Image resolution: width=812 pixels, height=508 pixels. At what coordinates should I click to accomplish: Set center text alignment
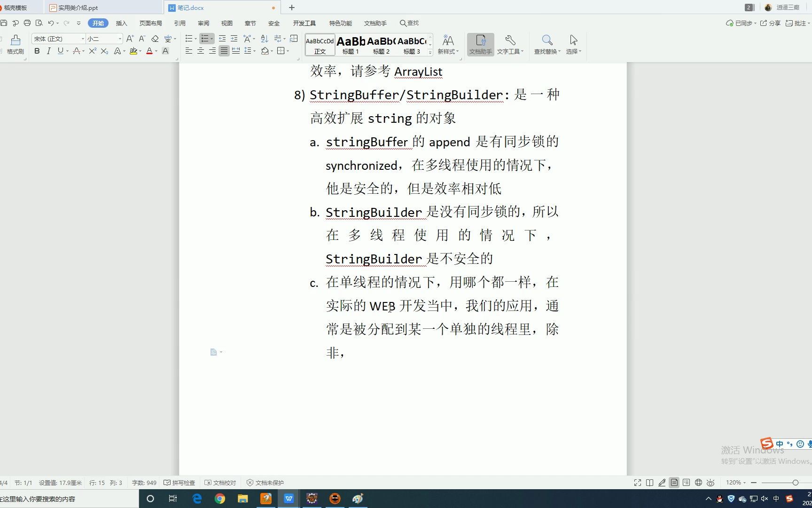(201, 51)
